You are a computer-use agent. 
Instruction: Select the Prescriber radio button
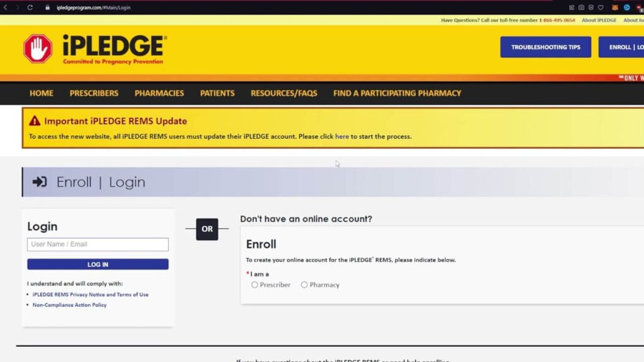pyautogui.click(x=254, y=285)
